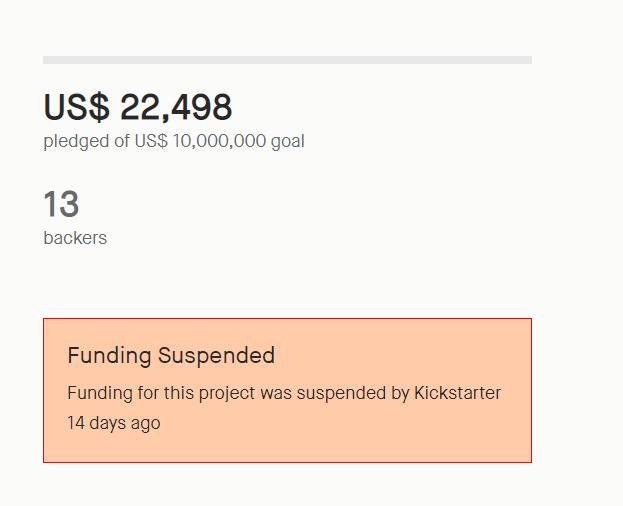
Task: Click the word "goal" after the target amount
Action: (x=288, y=141)
